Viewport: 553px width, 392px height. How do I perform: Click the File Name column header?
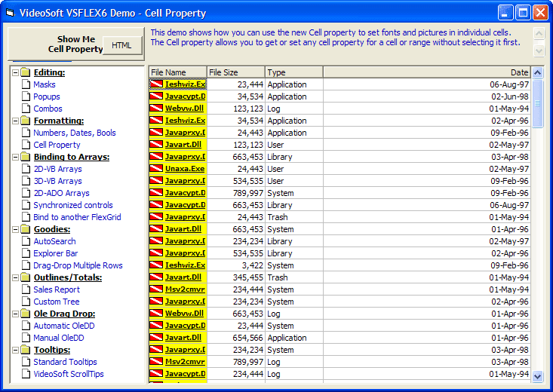[178, 72]
